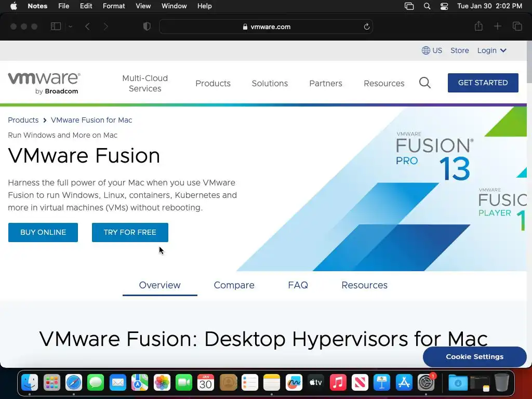This screenshot has height=399, width=532.
Task: Open Notes from the Dock
Action: (272, 383)
